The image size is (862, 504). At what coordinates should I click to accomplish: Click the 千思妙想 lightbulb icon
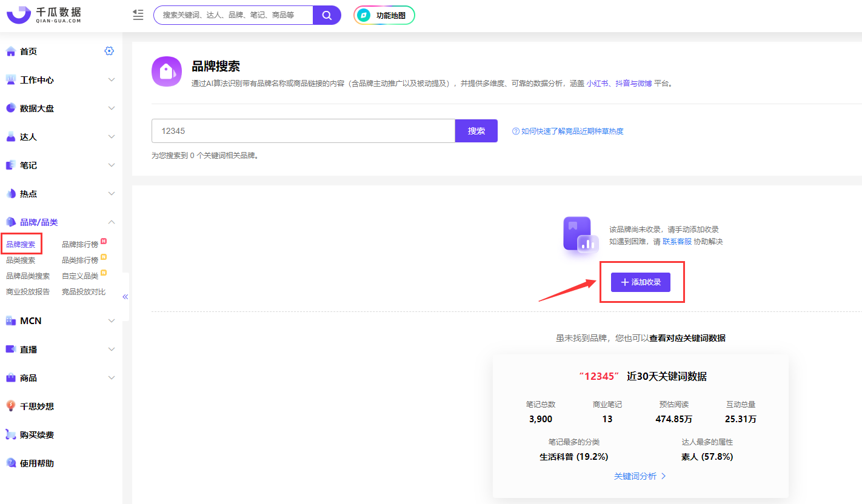pyautogui.click(x=12, y=406)
